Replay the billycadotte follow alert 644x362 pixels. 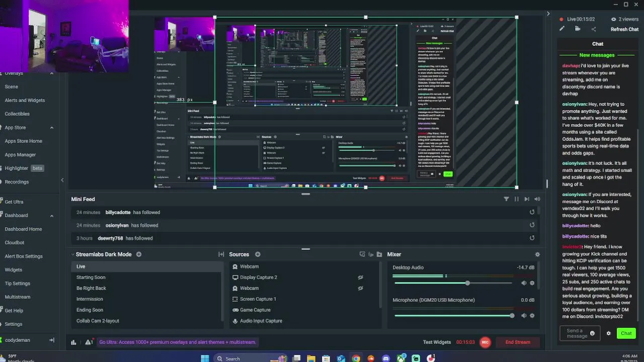tap(532, 212)
